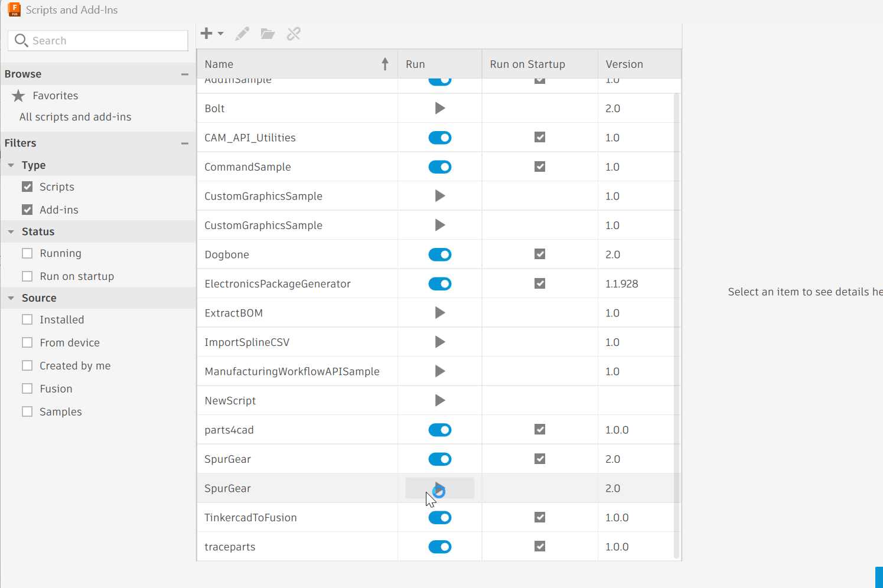
Task: Run the NewScript script
Action: [440, 400]
